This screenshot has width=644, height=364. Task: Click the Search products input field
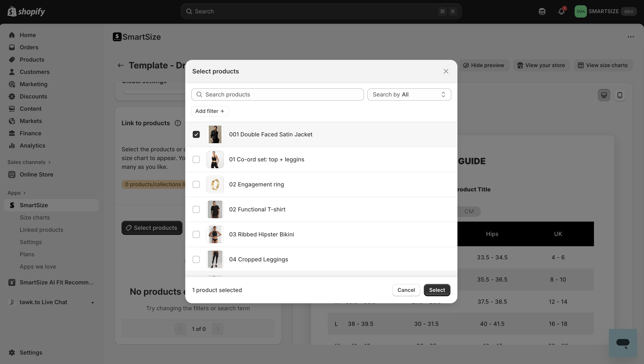(x=278, y=95)
